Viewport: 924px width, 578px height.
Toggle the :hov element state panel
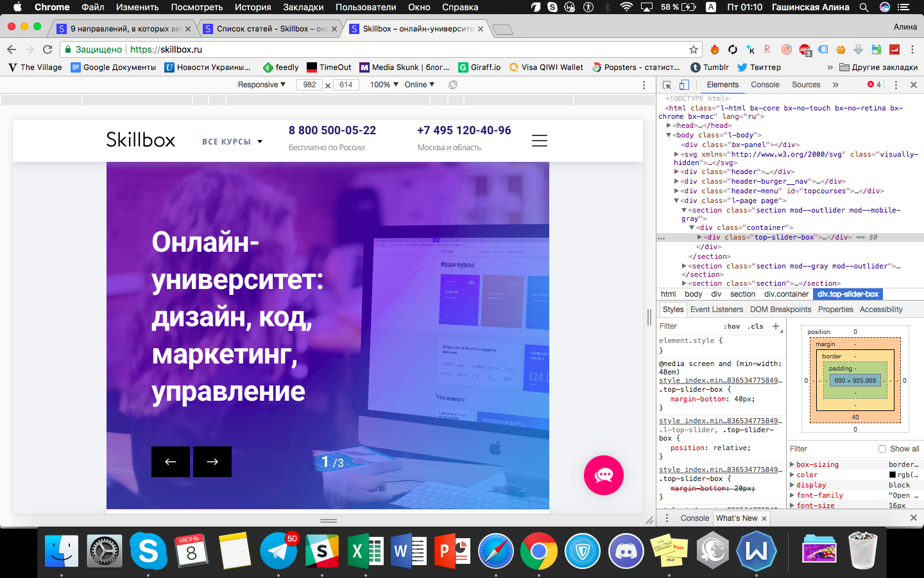(732, 326)
